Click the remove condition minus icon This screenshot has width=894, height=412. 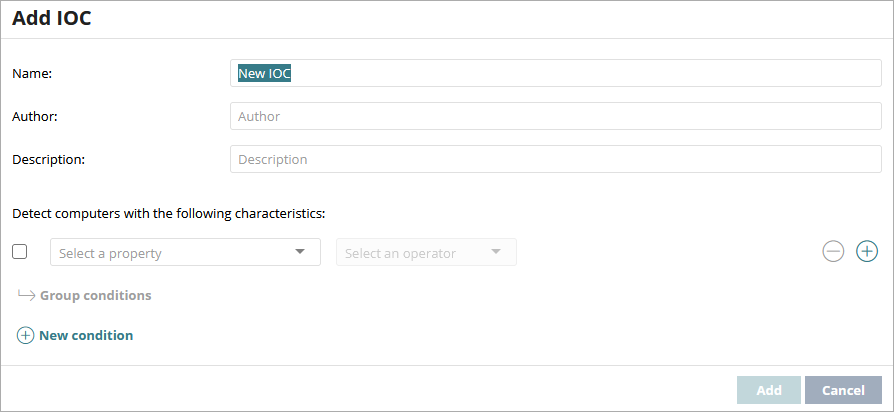pyautogui.click(x=833, y=252)
